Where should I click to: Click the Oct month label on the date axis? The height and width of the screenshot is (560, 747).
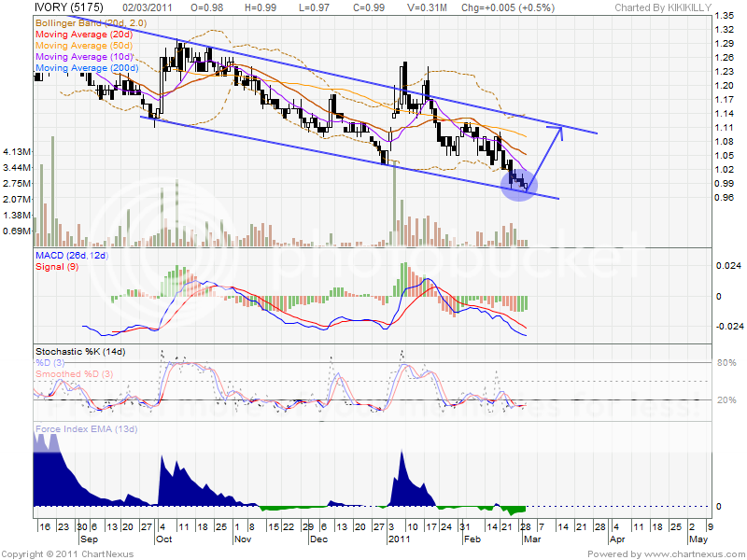163,539
